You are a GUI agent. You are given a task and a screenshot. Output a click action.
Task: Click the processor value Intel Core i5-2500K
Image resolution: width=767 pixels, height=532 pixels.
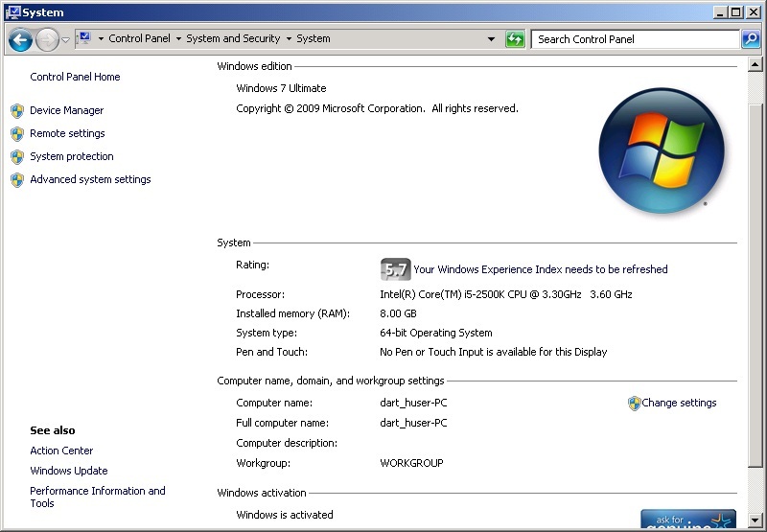pos(506,294)
